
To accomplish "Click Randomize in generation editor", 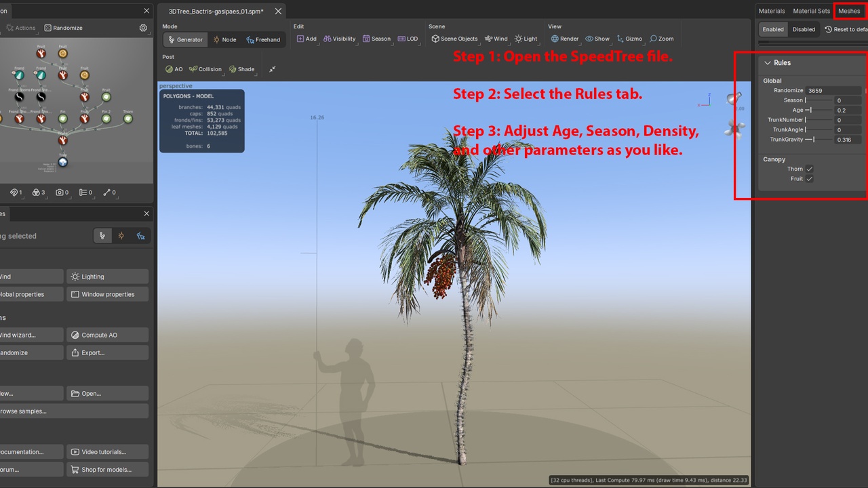I will pyautogui.click(x=63, y=28).
